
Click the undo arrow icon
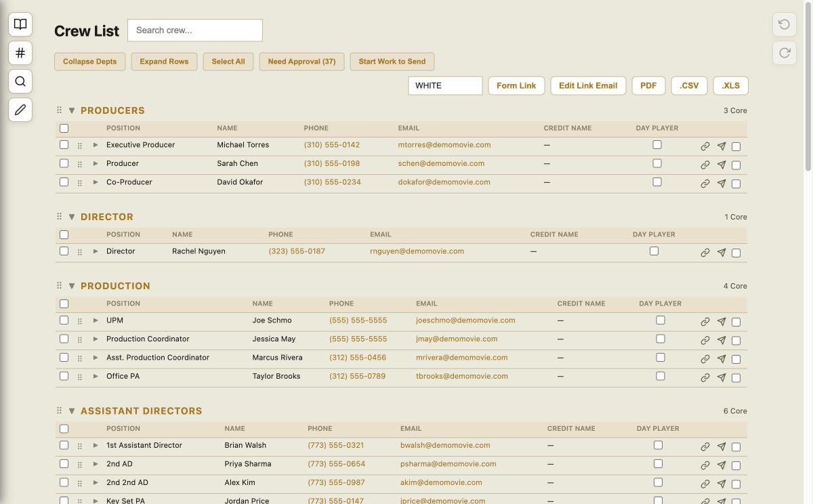785,24
